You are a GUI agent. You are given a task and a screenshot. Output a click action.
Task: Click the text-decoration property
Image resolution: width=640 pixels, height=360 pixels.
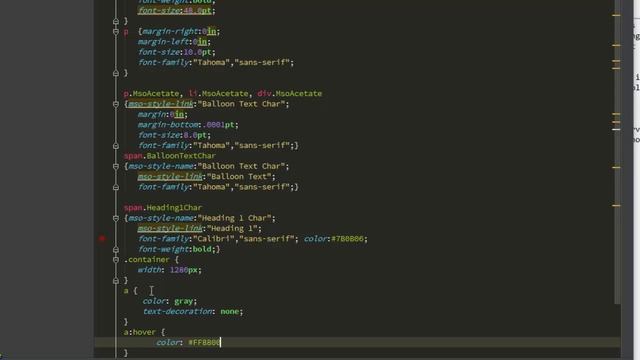click(177, 311)
